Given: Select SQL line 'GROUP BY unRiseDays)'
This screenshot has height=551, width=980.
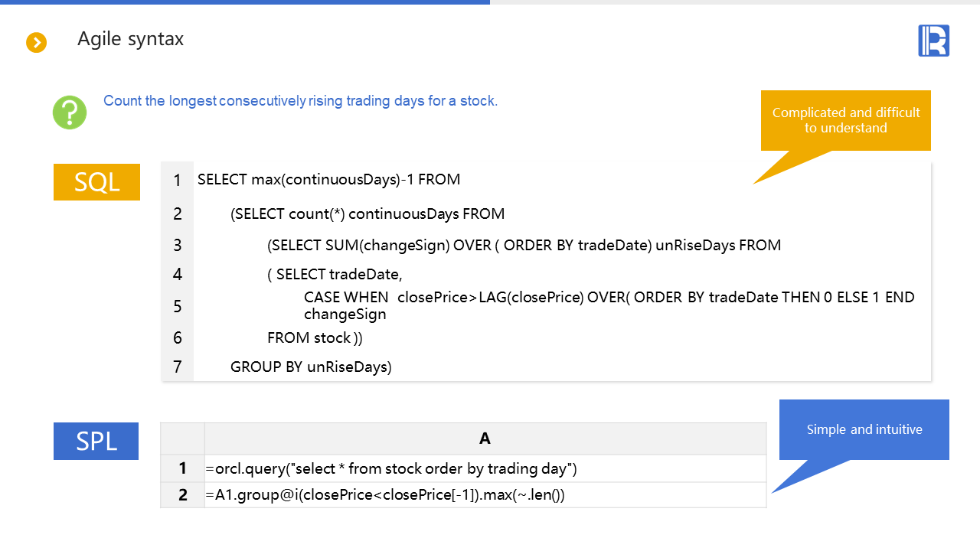Looking at the screenshot, I should coord(311,367).
